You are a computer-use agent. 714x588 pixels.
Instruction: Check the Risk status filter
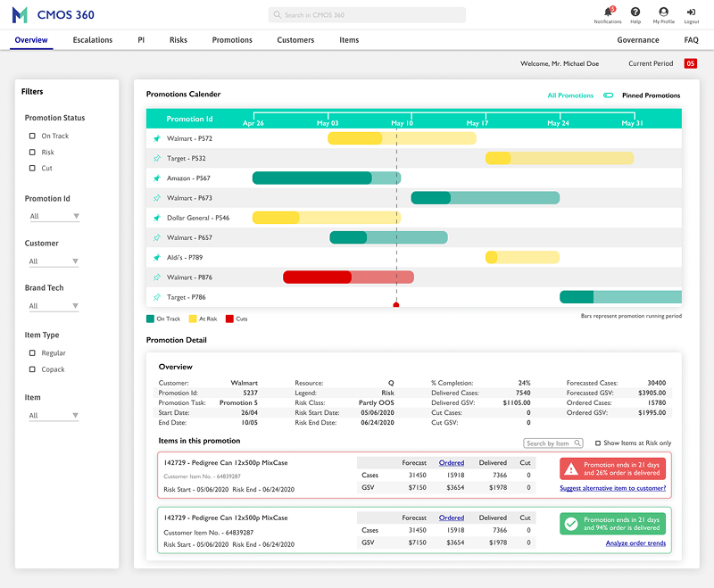click(x=32, y=152)
